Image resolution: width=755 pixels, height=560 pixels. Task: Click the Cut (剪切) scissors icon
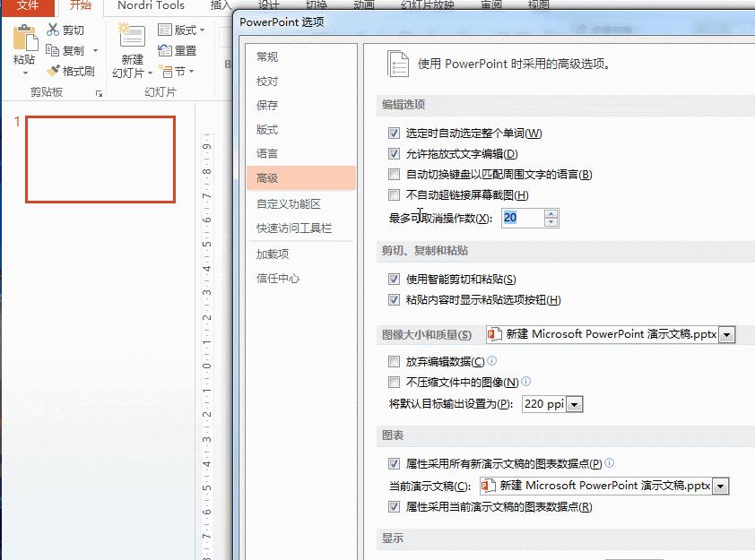(x=53, y=30)
